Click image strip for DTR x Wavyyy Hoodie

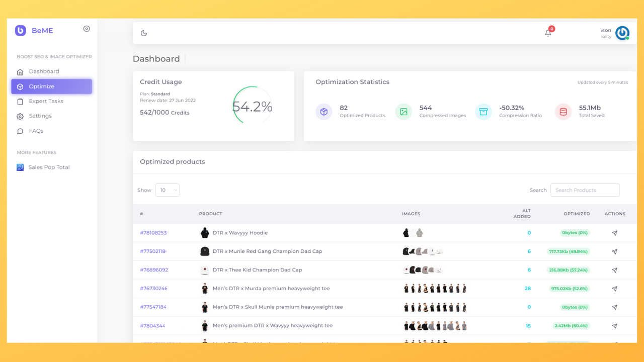coord(413,233)
